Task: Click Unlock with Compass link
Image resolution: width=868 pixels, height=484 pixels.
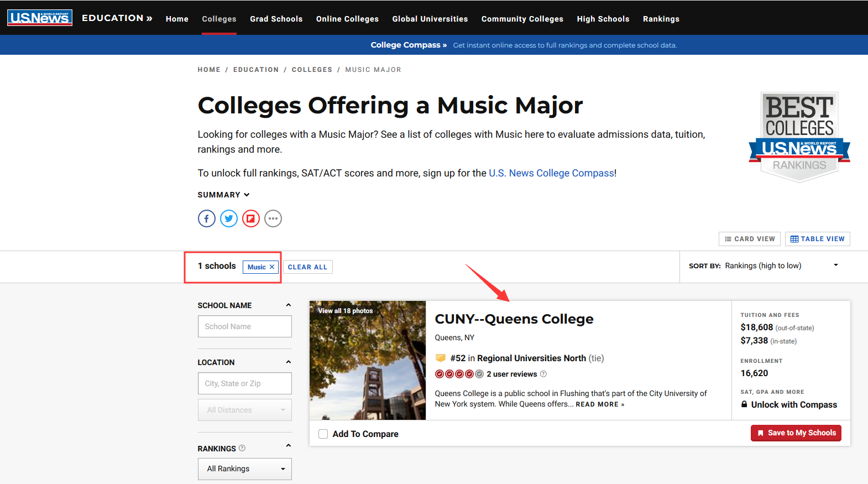Action: point(794,405)
